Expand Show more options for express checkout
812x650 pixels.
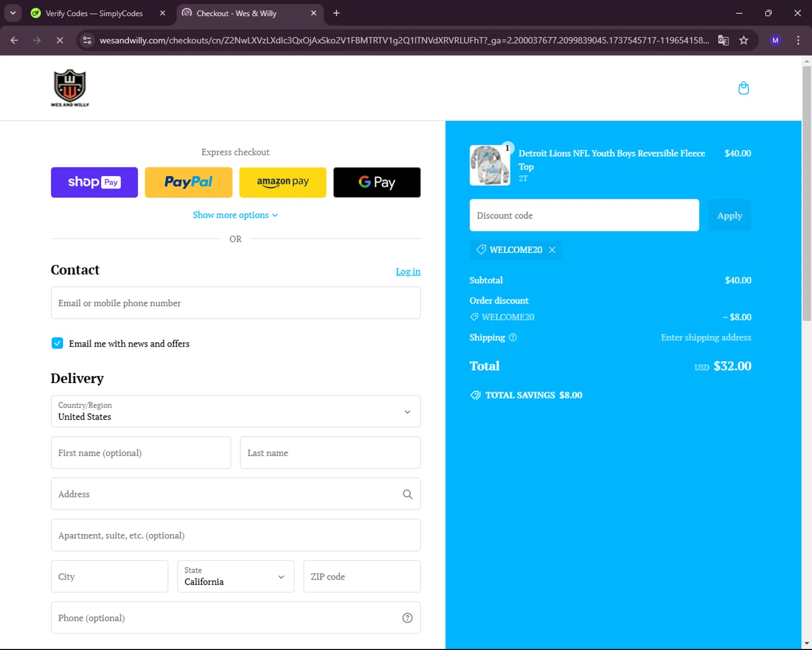pyautogui.click(x=235, y=215)
